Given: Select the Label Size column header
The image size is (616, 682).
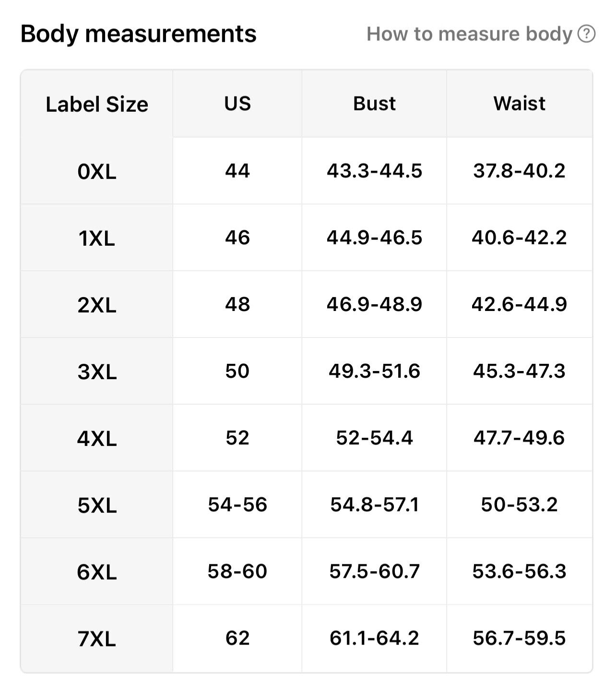Looking at the screenshot, I should tap(97, 104).
